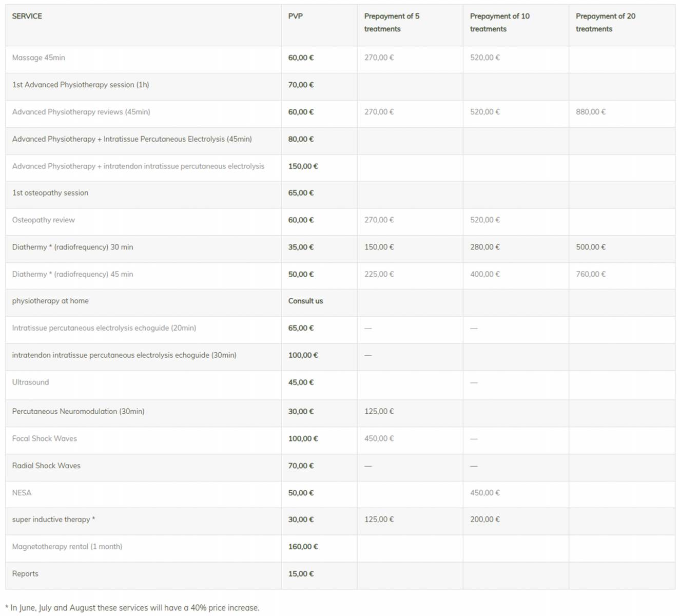Click the 40% price increase footnote
This screenshot has width=680, height=616.
[x=132, y=608]
